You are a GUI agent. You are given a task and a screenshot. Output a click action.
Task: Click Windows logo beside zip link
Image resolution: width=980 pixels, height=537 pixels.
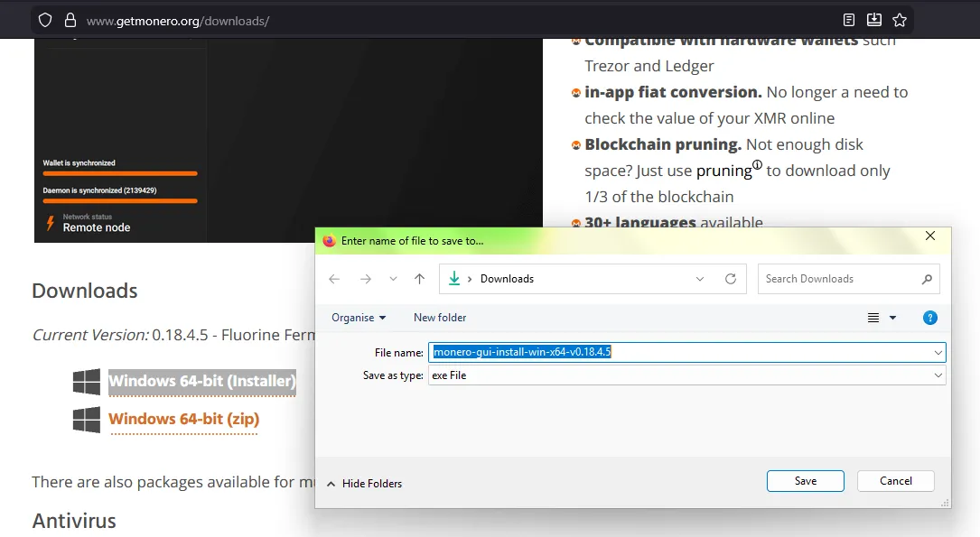86,420
